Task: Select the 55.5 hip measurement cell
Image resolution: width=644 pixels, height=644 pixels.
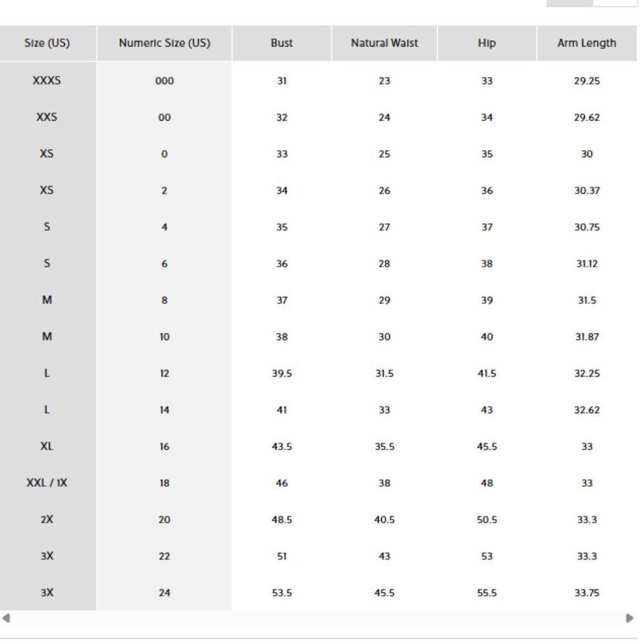Action: click(487, 592)
